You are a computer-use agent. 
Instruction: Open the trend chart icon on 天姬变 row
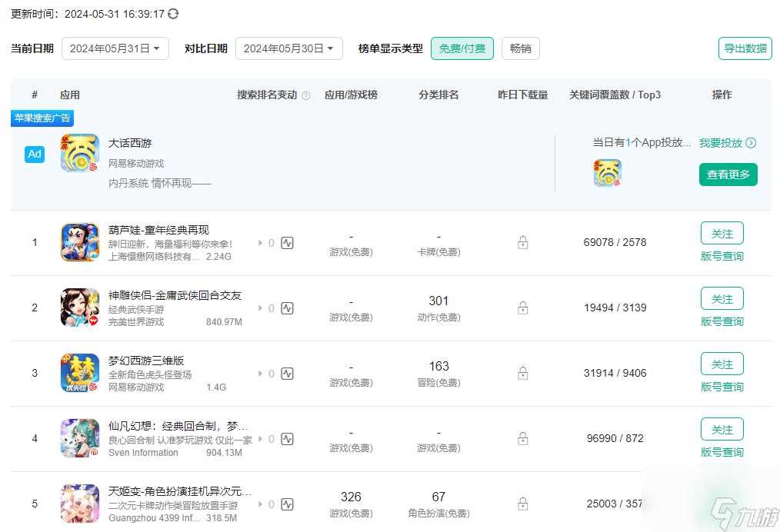coord(287,504)
